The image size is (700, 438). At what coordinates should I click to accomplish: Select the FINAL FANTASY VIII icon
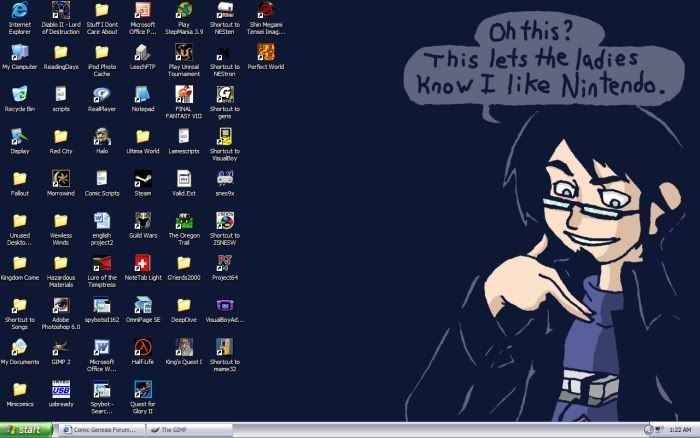click(184, 95)
